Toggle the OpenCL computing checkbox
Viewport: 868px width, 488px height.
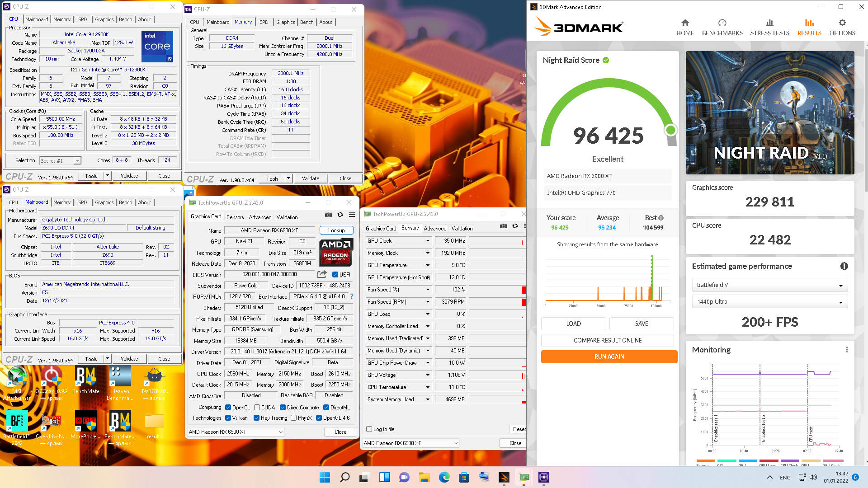pos(228,408)
